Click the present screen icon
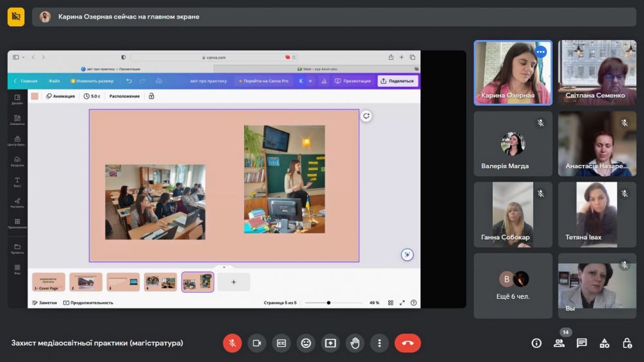644x362 pixels. point(330,343)
